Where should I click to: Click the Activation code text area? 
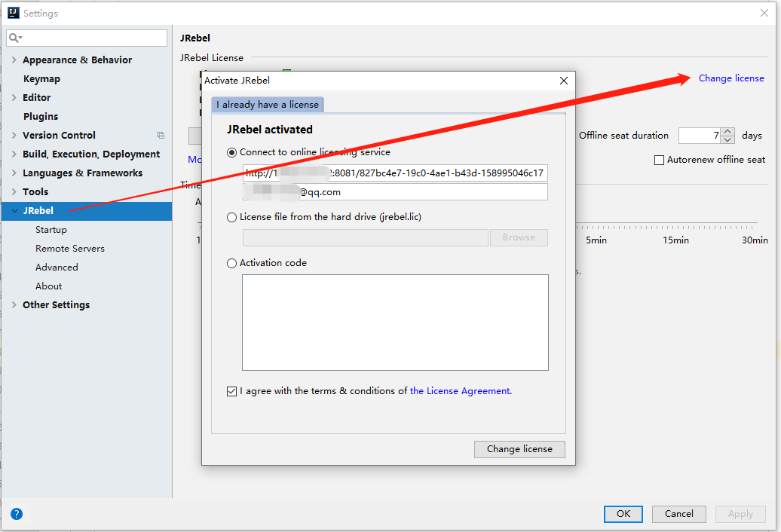click(395, 323)
